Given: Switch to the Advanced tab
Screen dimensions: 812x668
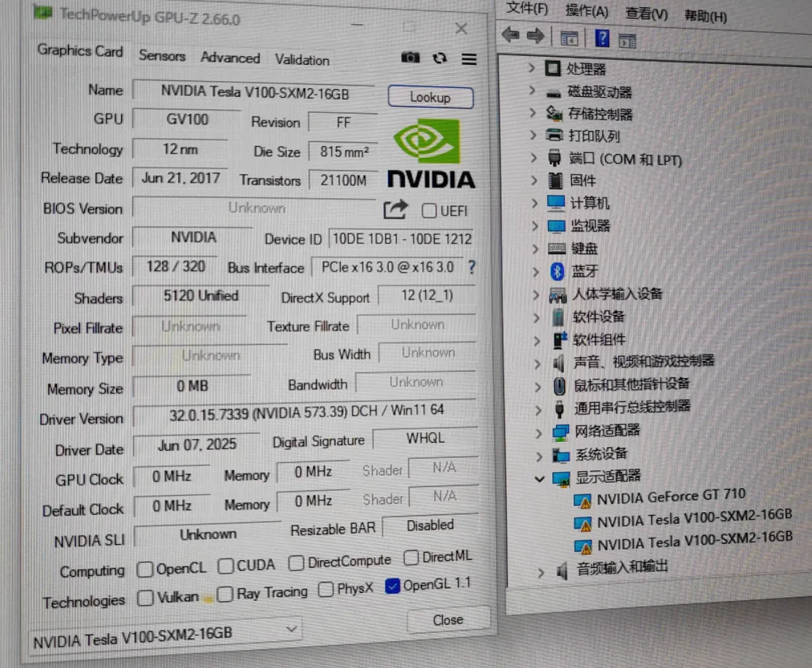Looking at the screenshot, I should (230, 58).
